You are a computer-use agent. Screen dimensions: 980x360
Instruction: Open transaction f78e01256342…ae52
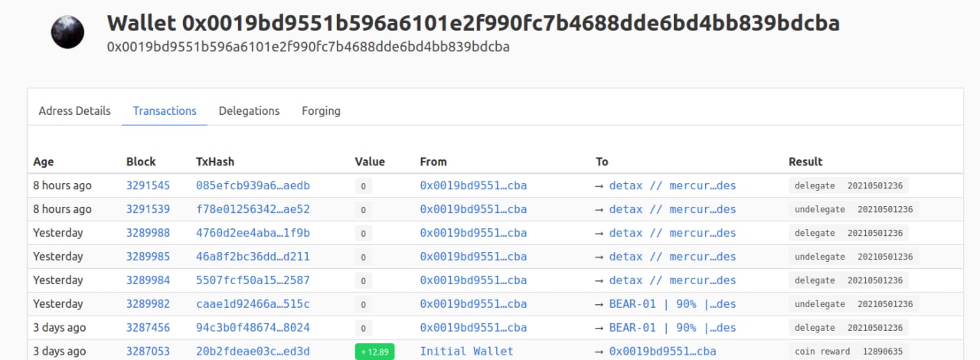pos(253,209)
